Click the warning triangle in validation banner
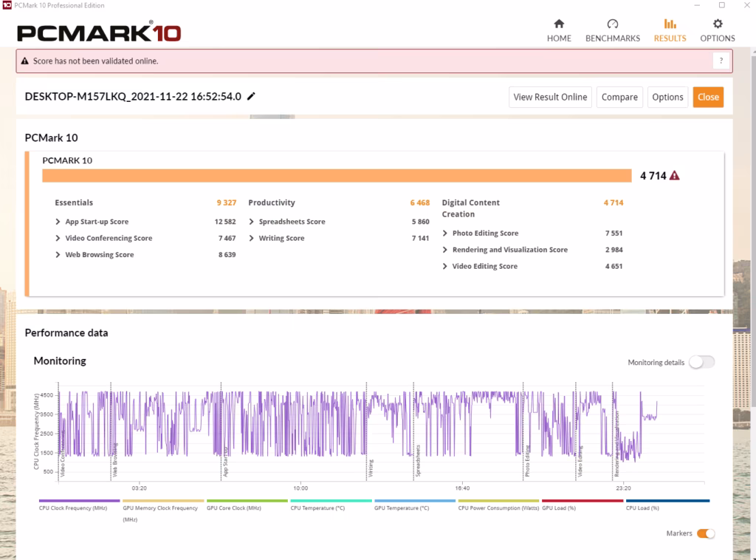The image size is (756, 560). [25, 61]
